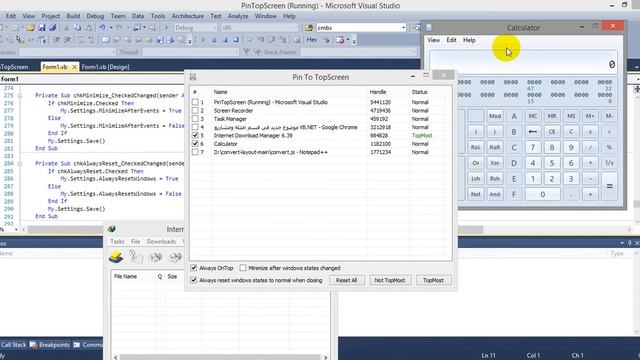Click the Internet Download Manager globe title icon
Screen dimensions: 640x360
[x=112, y=229]
